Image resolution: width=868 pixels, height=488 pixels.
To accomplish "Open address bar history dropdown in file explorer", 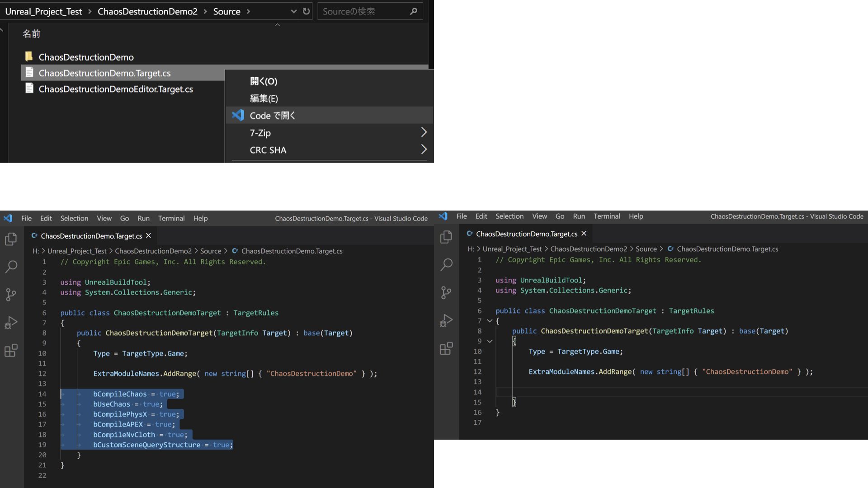I will click(293, 11).
